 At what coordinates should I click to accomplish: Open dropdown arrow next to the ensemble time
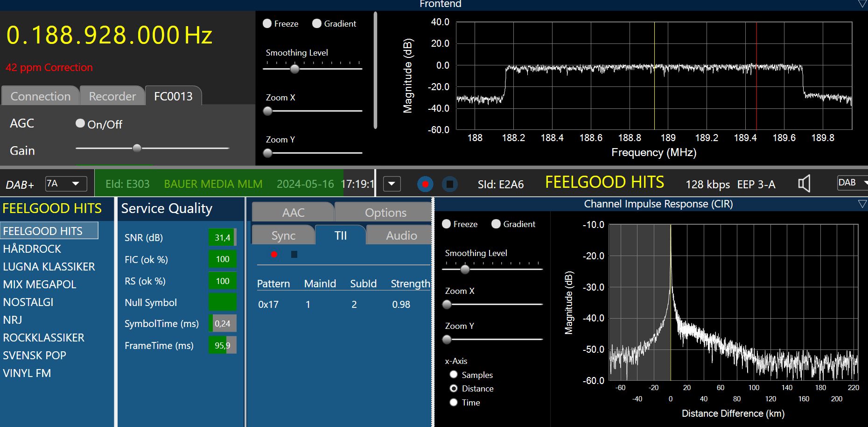click(392, 184)
